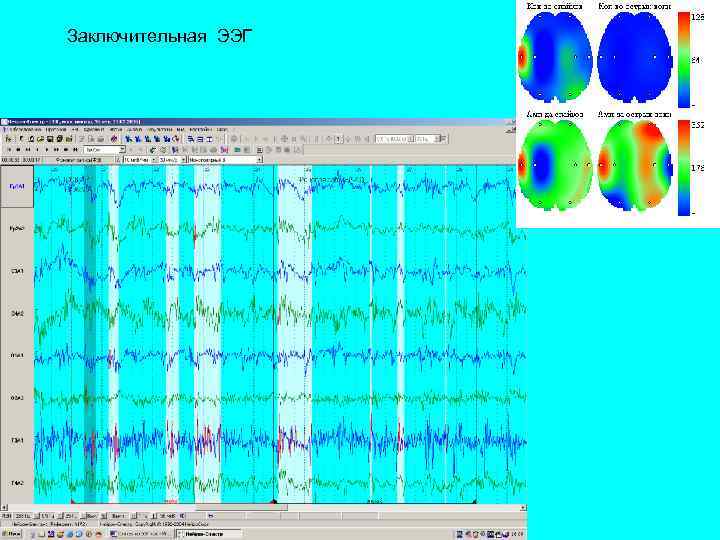Click the rewind button in the playback controls
Image resolution: width=720 pixels, height=540 pixels.
tap(28, 150)
